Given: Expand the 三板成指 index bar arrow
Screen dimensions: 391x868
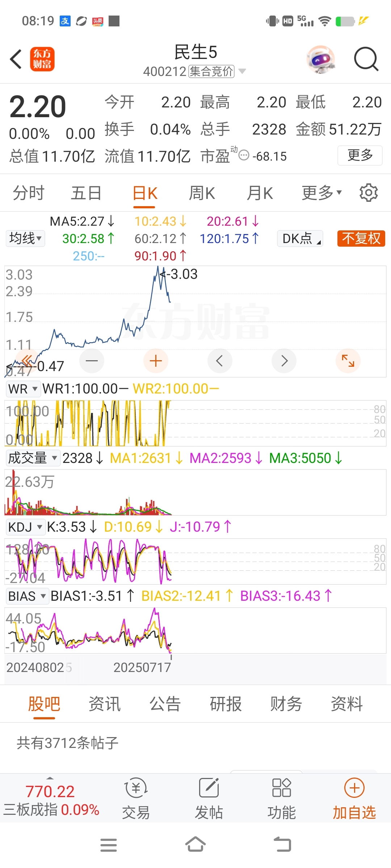Looking at the screenshot, I should 50,778.
